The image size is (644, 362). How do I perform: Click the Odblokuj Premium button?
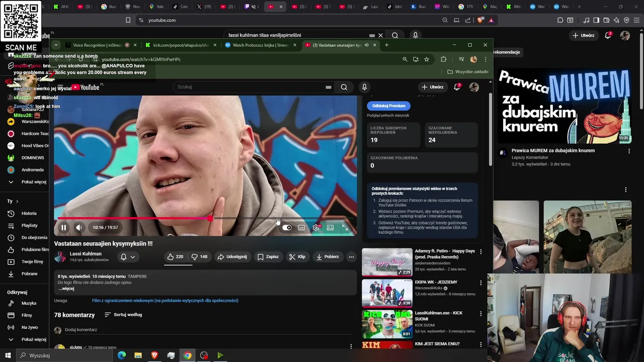(x=388, y=106)
